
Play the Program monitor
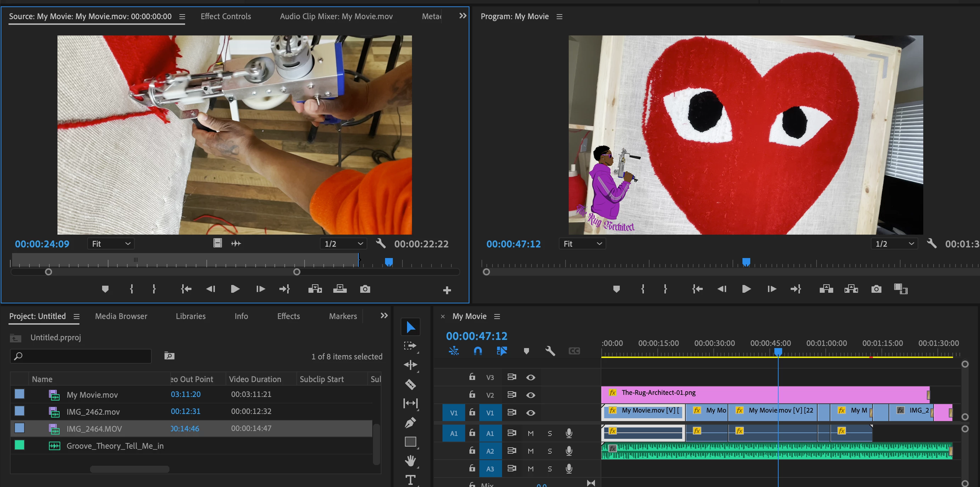746,289
